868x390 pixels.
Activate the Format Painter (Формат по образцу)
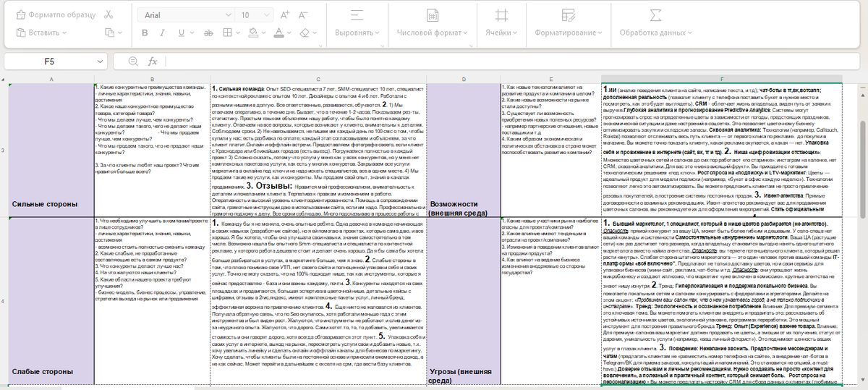(56, 14)
